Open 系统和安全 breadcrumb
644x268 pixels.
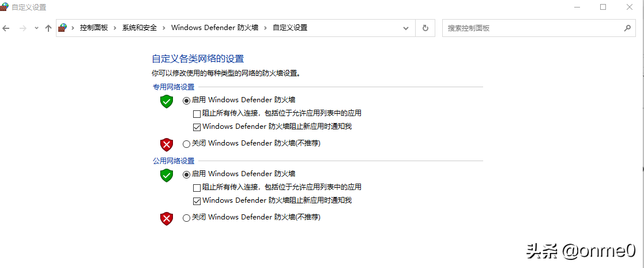coord(140,28)
